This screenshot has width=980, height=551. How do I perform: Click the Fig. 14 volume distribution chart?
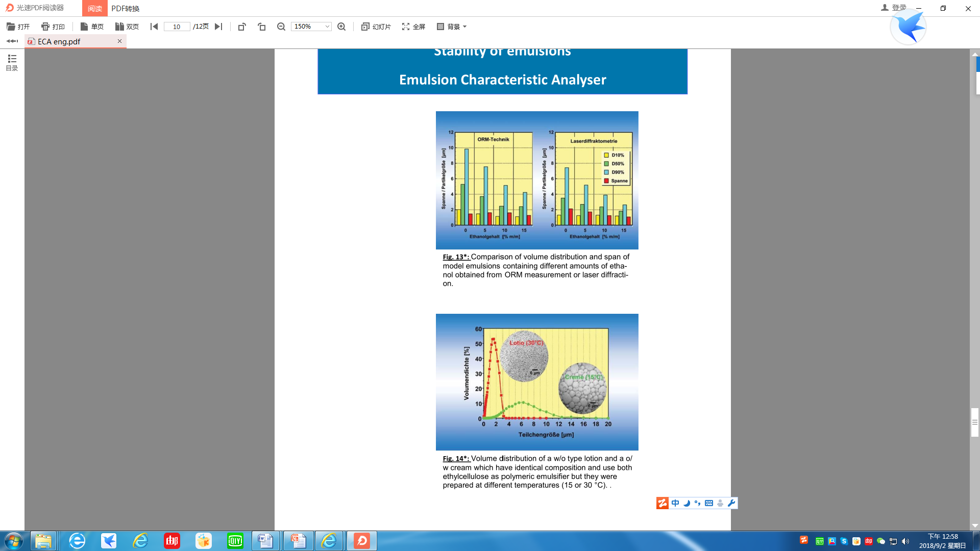tap(537, 382)
